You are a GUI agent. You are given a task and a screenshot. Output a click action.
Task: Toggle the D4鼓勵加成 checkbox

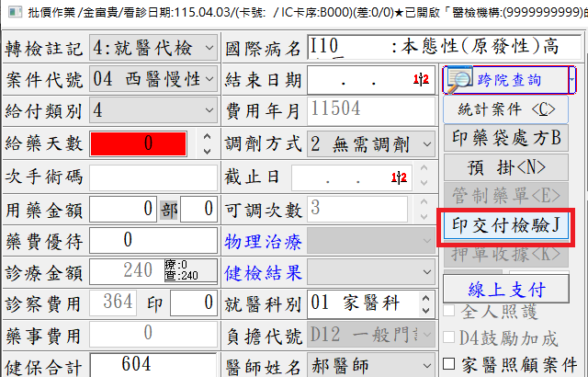tap(449, 337)
